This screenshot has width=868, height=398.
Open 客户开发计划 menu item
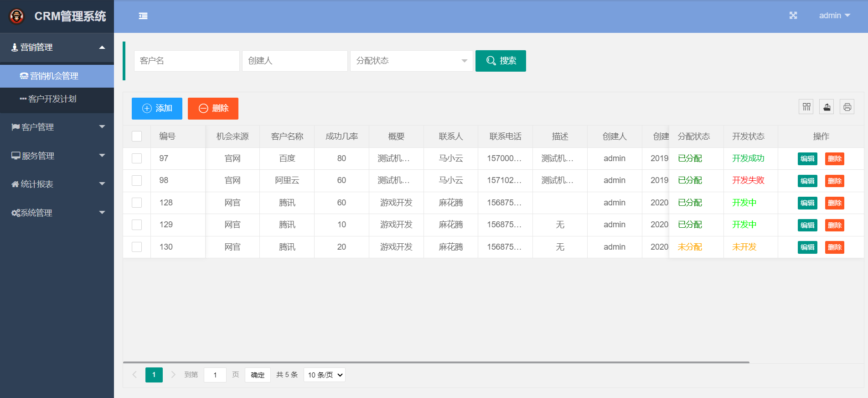[57, 99]
